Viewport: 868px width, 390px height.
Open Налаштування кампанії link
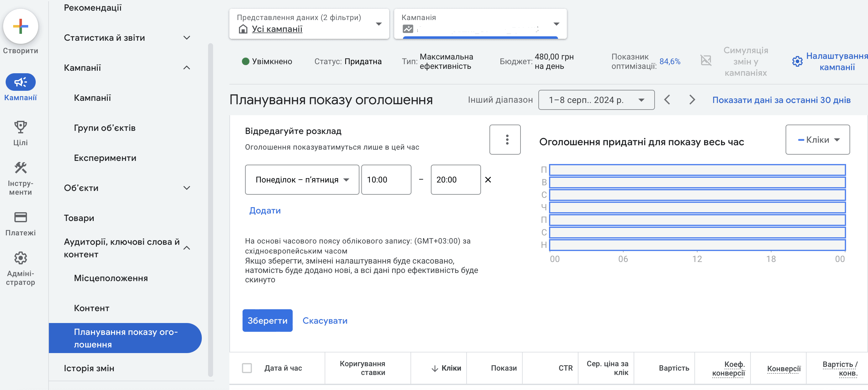tap(837, 62)
